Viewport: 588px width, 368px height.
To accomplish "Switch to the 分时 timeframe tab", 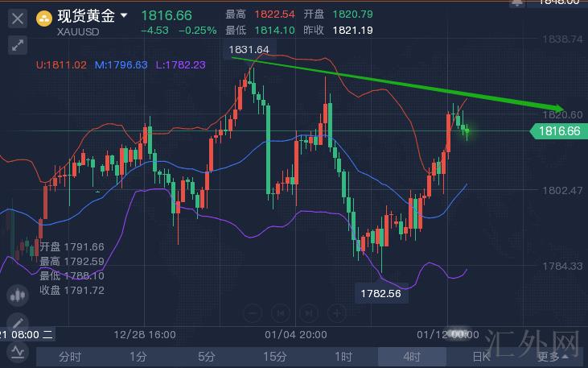I will 70,356.
